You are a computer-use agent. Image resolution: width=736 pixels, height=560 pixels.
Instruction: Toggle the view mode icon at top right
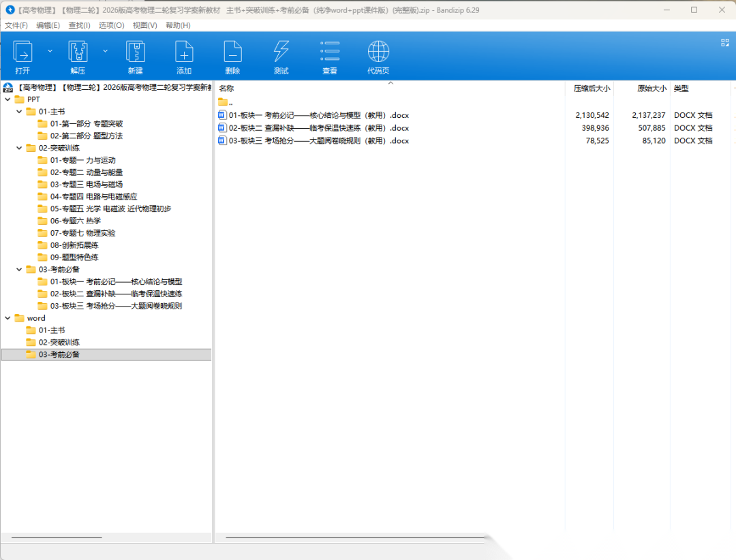(x=724, y=42)
